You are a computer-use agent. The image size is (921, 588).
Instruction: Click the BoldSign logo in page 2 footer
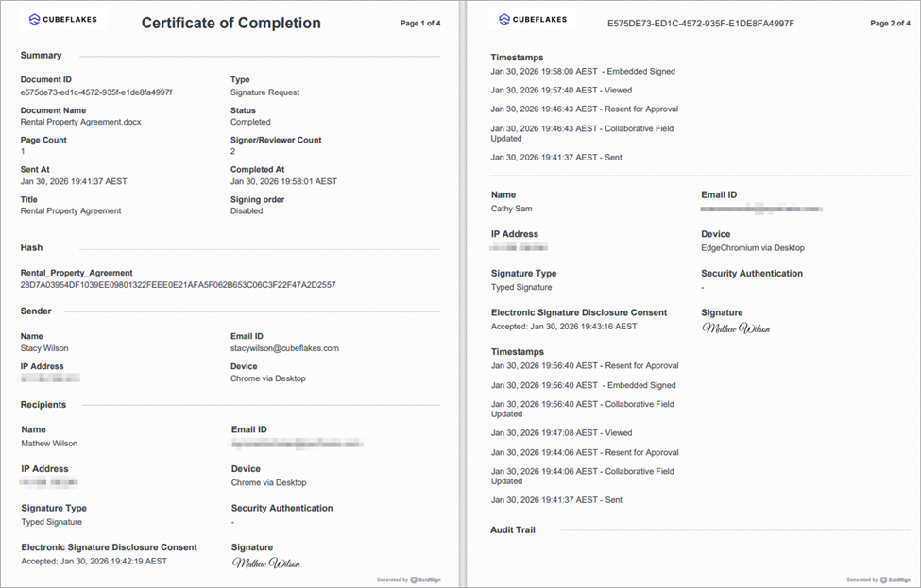pos(895,580)
